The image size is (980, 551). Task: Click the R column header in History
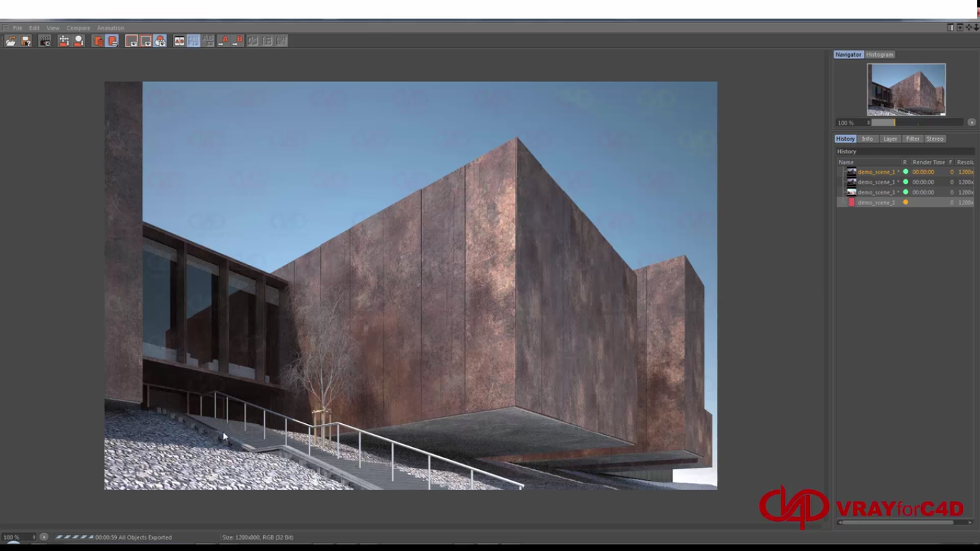click(905, 162)
